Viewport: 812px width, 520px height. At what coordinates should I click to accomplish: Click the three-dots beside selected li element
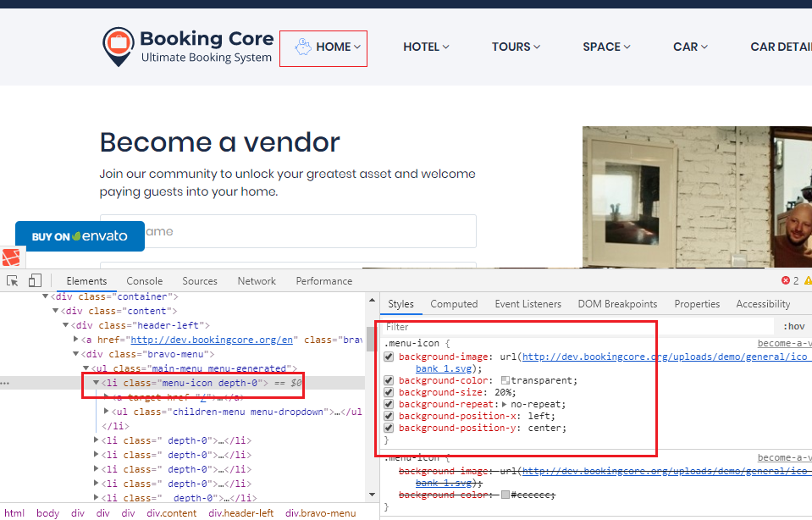pos(5,384)
